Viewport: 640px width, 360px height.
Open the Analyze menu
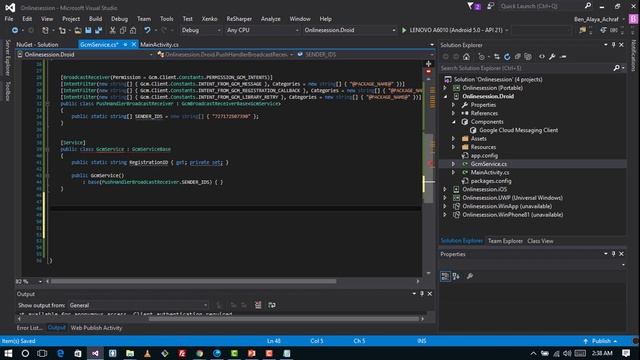pos(271,19)
